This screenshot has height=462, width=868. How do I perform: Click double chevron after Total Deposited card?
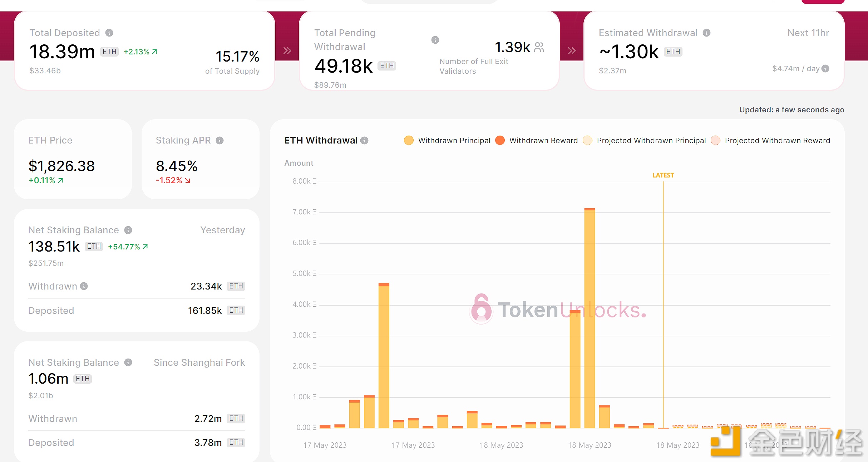287,50
